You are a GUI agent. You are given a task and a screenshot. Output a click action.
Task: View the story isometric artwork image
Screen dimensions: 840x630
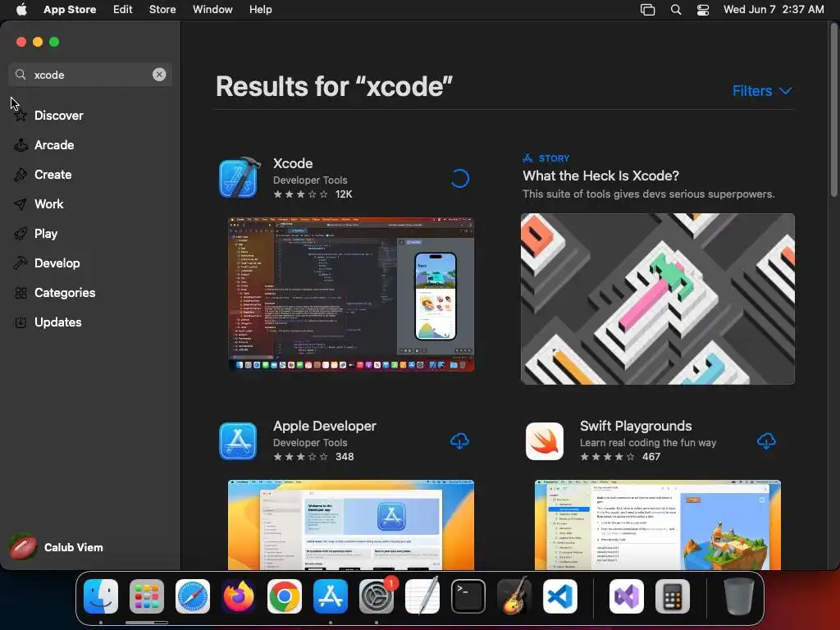pyautogui.click(x=657, y=299)
